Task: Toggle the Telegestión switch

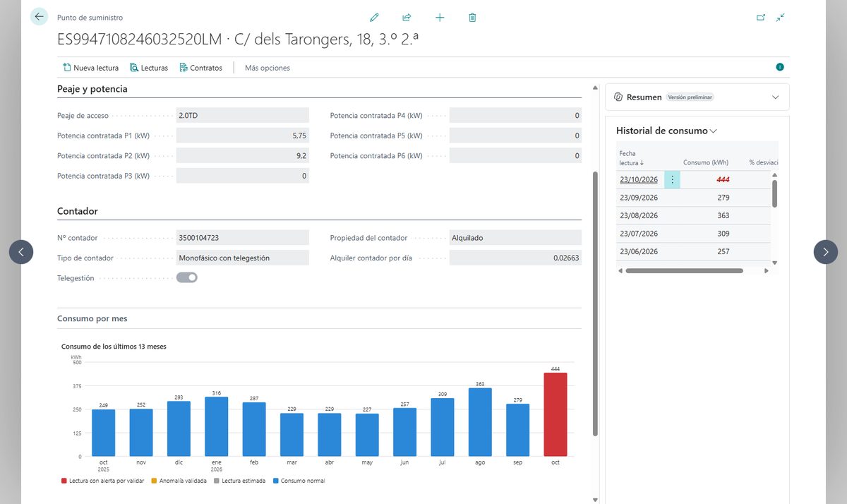Action: 187,278
